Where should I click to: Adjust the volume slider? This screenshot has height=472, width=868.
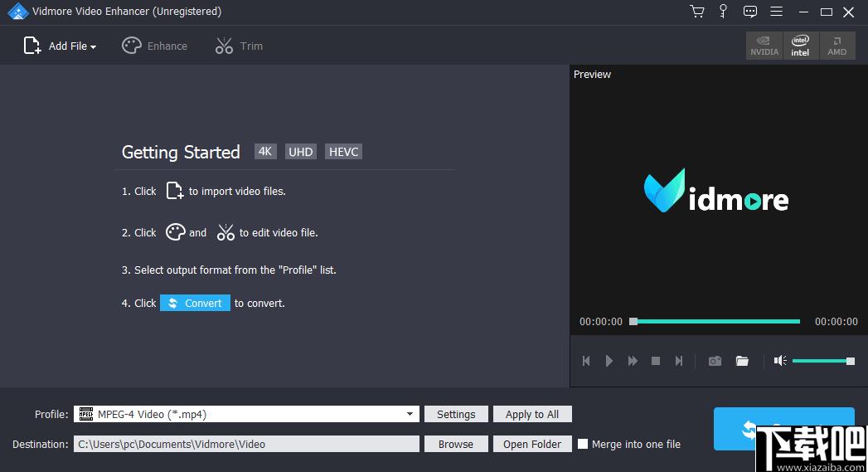(x=824, y=361)
